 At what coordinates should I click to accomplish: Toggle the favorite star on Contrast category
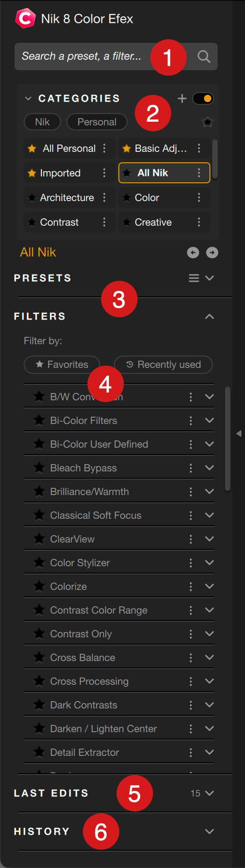(32, 222)
